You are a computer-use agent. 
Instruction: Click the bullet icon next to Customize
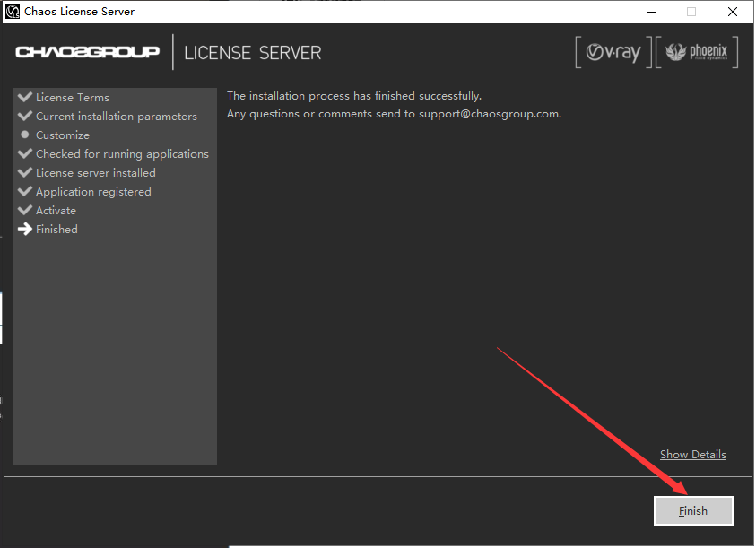(x=24, y=135)
